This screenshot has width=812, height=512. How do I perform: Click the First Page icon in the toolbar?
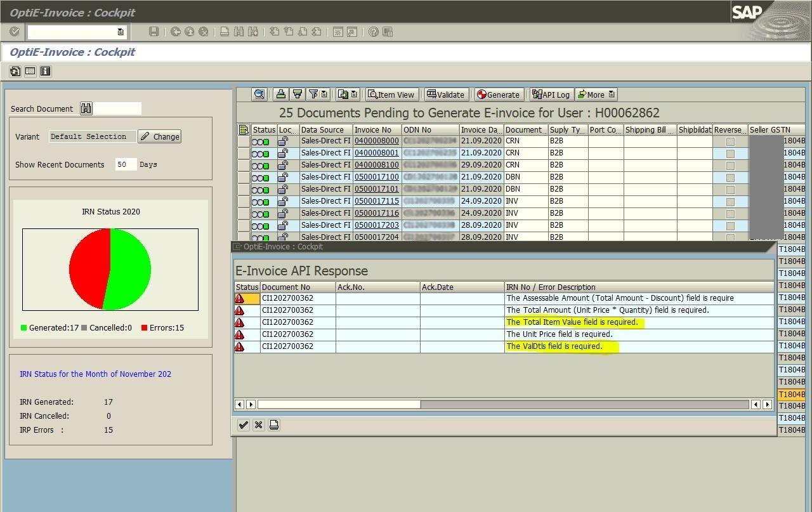point(274,32)
